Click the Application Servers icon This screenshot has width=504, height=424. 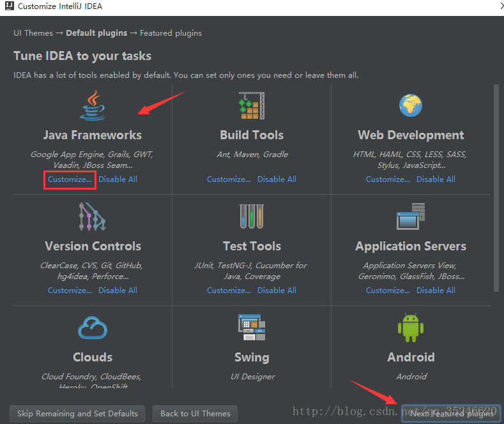tap(411, 216)
